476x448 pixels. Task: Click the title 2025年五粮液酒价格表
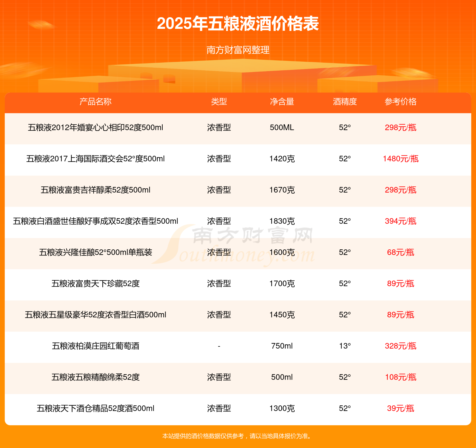point(238,24)
